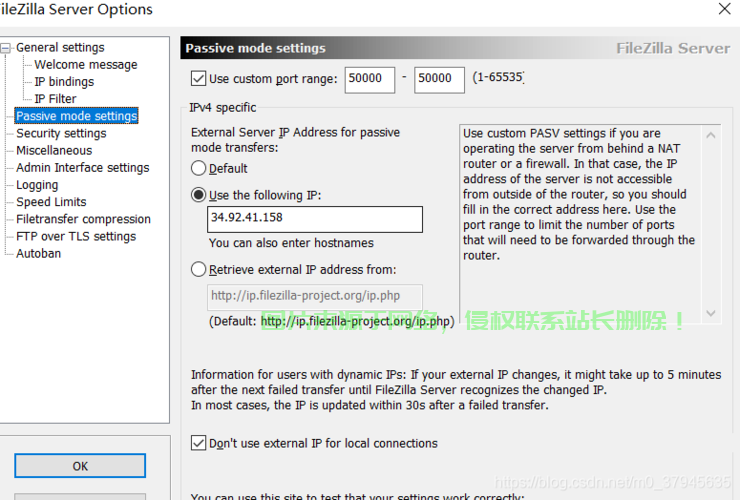
Task: Open Logging settings page
Action: click(x=37, y=185)
